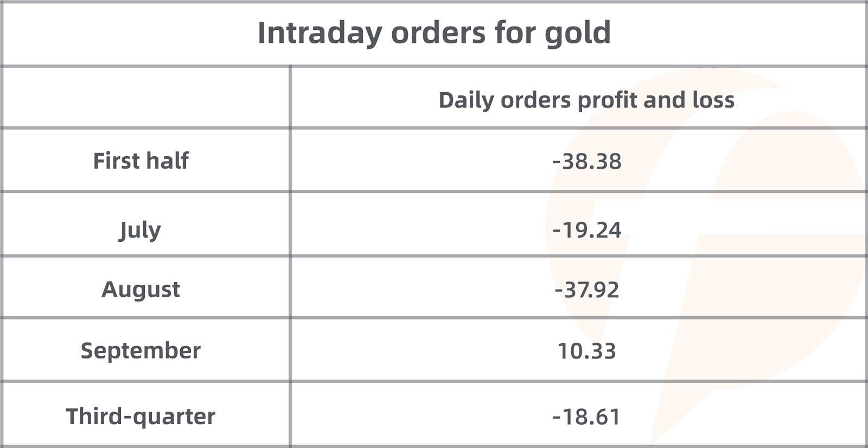Select the 'Daily orders profit and loss' header
The image size is (868, 448).
coord(586,100)
